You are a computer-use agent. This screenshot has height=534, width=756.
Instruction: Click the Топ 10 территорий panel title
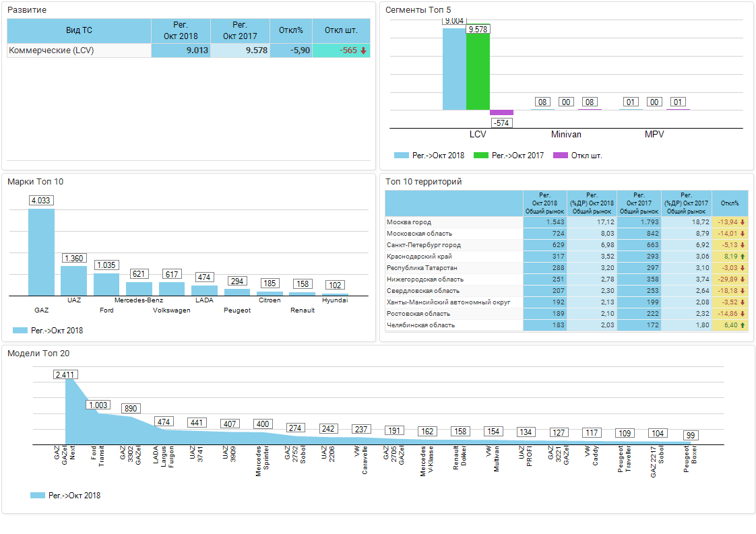[423, 182]
